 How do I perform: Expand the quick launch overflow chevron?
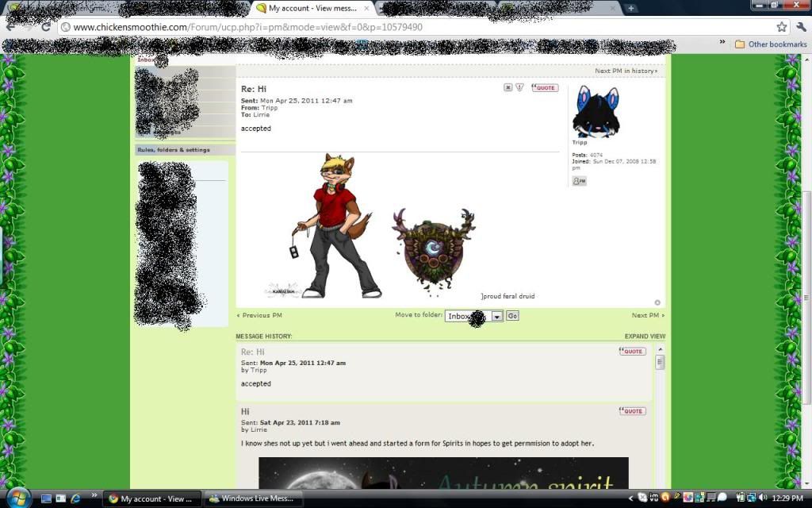[x=94, y=496]
